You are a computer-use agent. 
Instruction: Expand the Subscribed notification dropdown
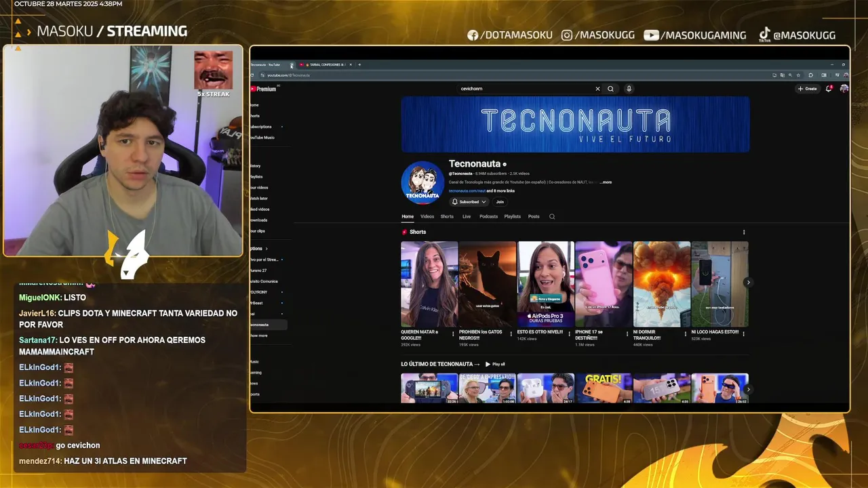click(469, 202)
